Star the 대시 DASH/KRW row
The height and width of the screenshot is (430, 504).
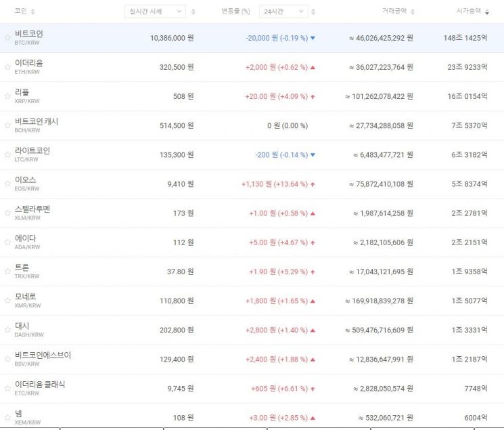pyautogui.click(x=7, y=330)
